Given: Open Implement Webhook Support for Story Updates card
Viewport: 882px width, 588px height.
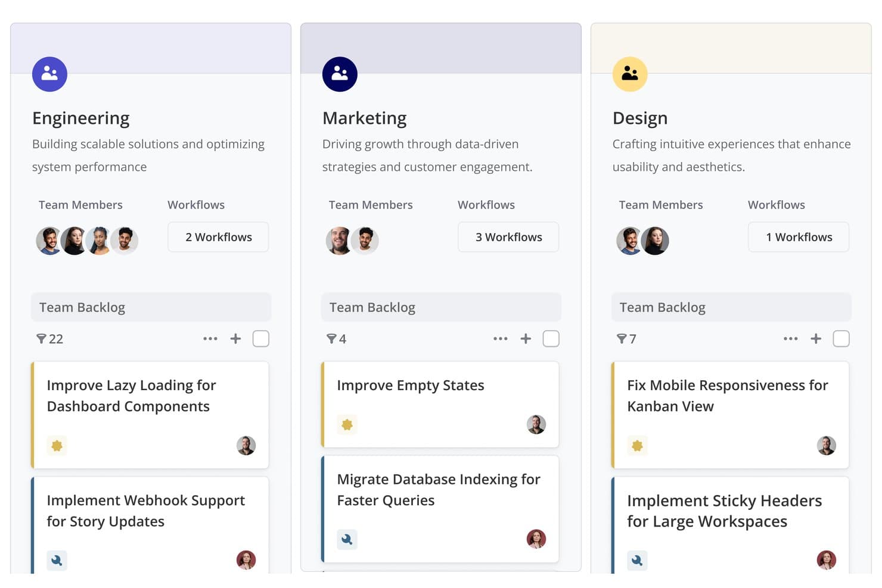Looking at the screenshot, I should coord(150,525).
